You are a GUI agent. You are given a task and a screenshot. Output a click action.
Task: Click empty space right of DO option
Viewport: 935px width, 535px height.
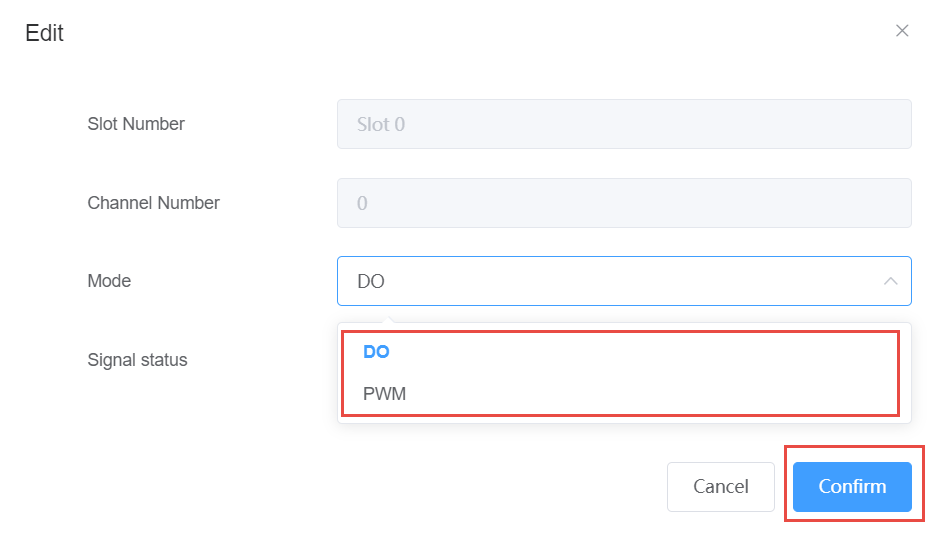650,352
